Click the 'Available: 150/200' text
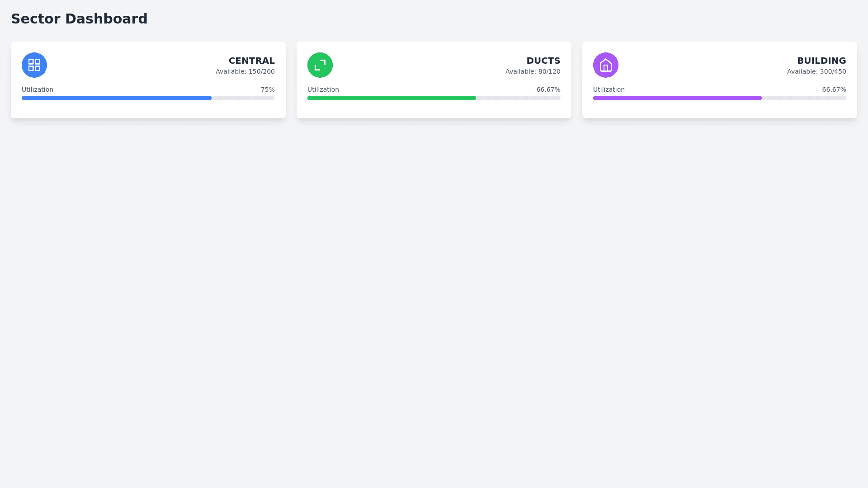The height and width of the screenshot is (488, 868). [x=245, y=71]
